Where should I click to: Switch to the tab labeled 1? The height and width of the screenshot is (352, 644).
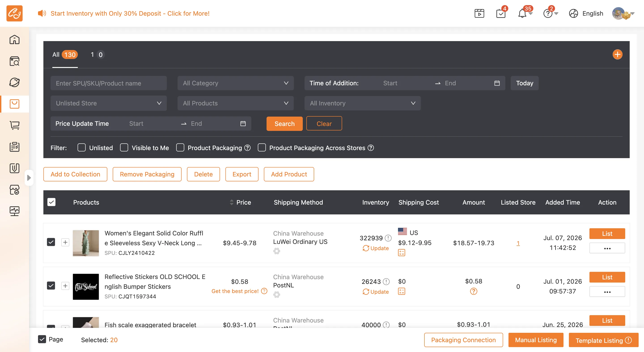(97, 55)
